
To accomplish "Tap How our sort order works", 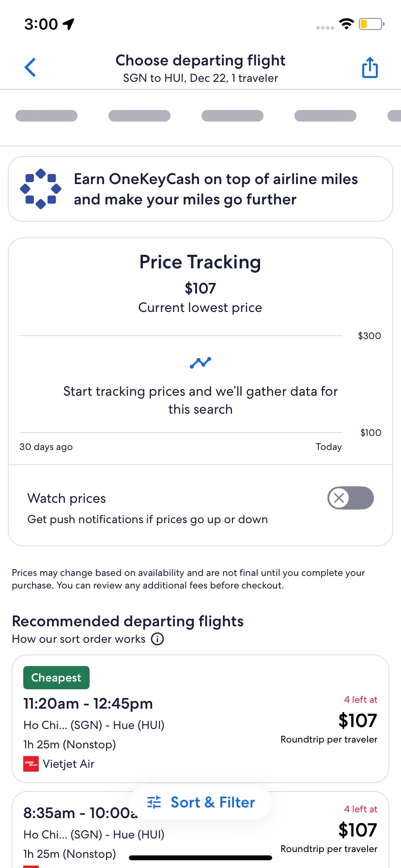I will [78, 639].
